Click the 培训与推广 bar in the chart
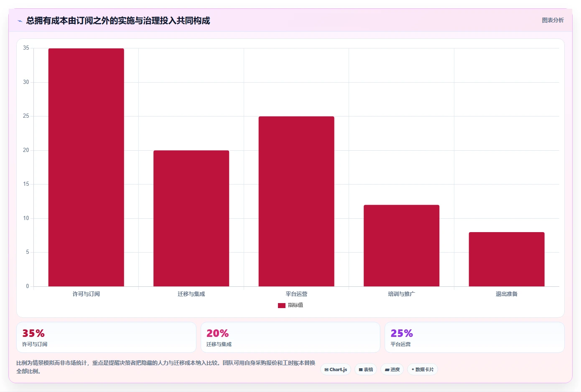This screenshot has width=581, height=392. coord(401,245)
